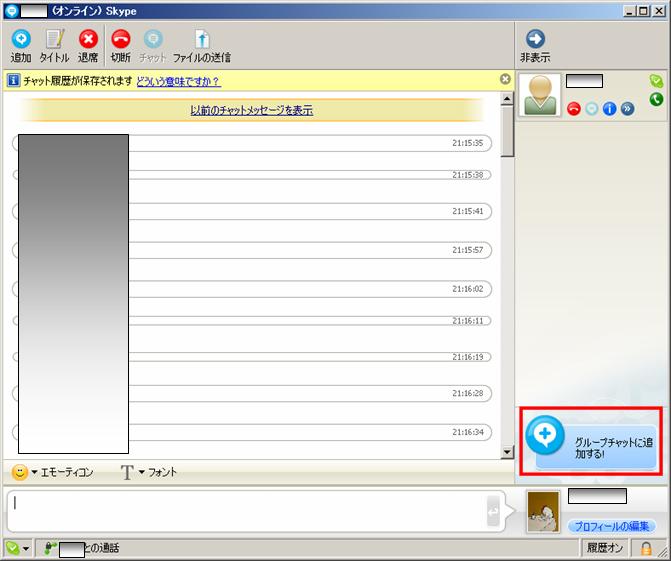Viewport: 671px width, 561px height.
Task: Click the double-arrow more options icon
Action: point(627,109)
